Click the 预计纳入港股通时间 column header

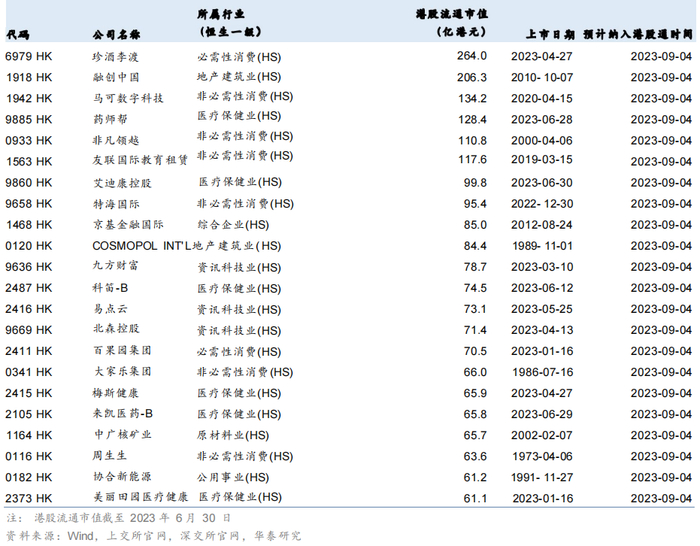pos(638,35)
